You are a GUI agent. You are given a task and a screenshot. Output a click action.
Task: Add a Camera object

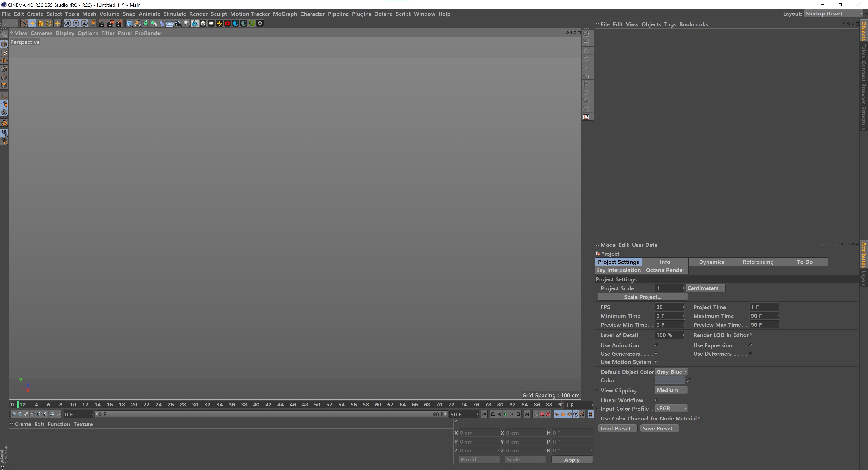point(178,23)
